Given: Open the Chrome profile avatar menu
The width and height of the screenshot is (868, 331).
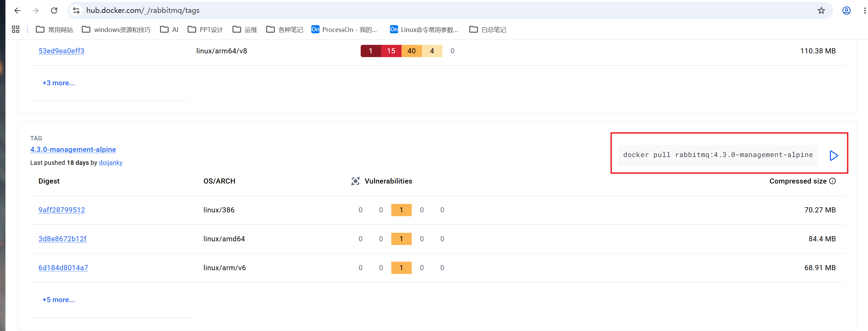Looking at the screenshot, I should point(847,11).
